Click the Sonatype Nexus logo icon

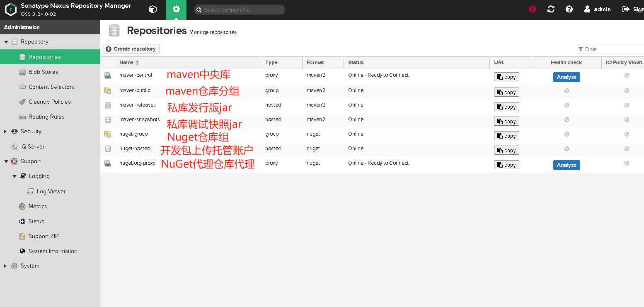[10, 10]
